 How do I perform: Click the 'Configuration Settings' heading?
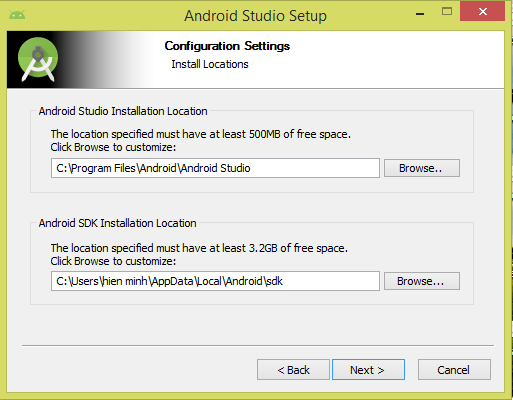227,46
